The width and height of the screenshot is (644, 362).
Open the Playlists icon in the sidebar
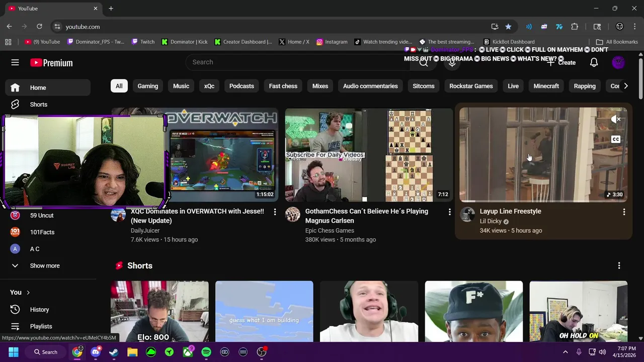(15, 326)
